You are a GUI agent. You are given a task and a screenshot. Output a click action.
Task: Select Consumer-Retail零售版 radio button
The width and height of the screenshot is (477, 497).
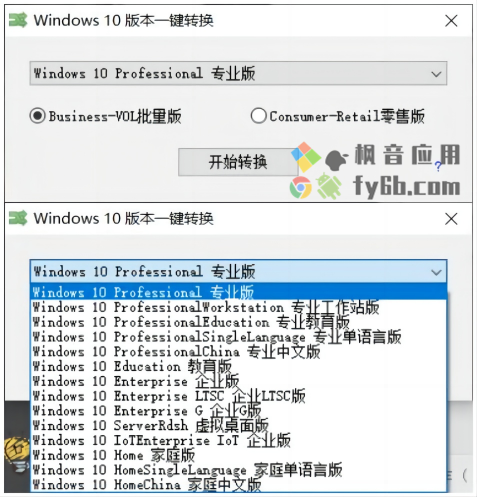point(258,116)
